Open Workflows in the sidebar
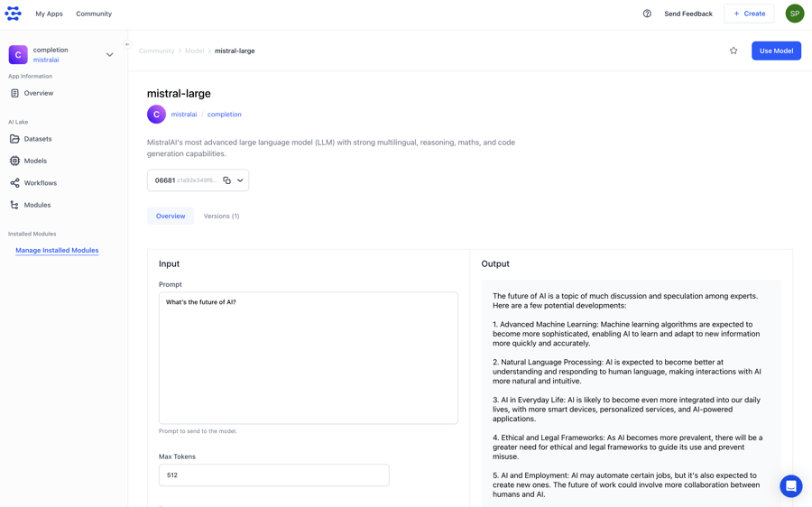The width and height of the screenshot is (812, 507). click(x=41, y=183)
